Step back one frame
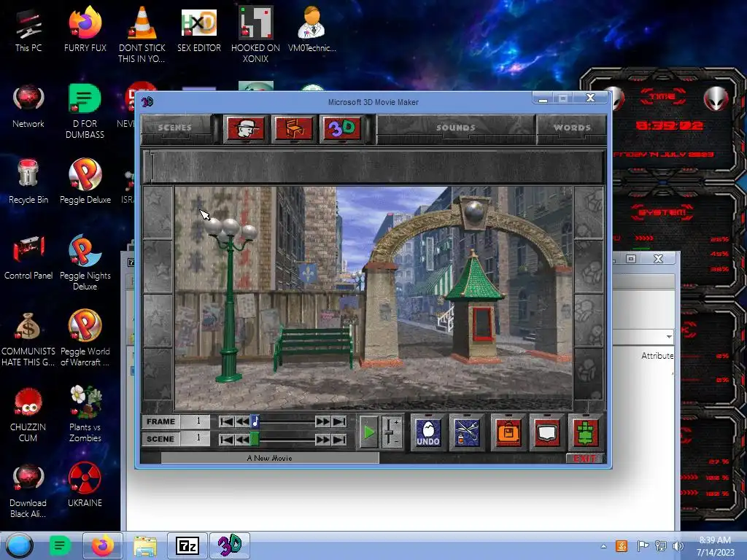Screen dimensions: 747x560 (x=242, y=421)
